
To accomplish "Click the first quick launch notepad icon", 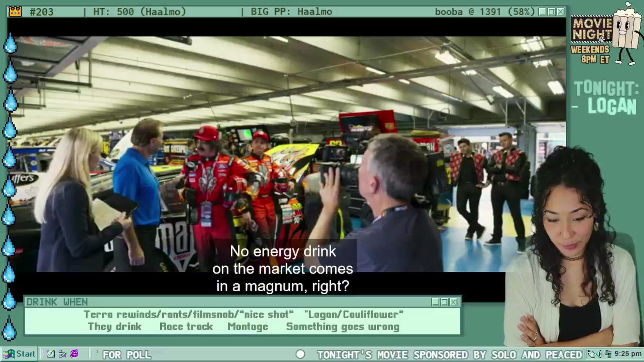I will (x=51, y=354).
